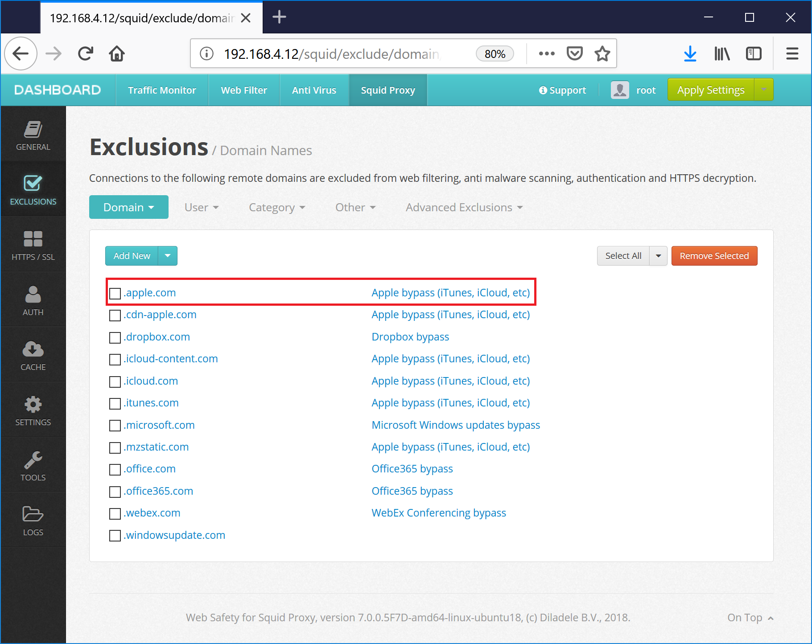Open the Firefox hamburger menu
The width and height of the screenshot is (812, 644).
click(792, 54)
